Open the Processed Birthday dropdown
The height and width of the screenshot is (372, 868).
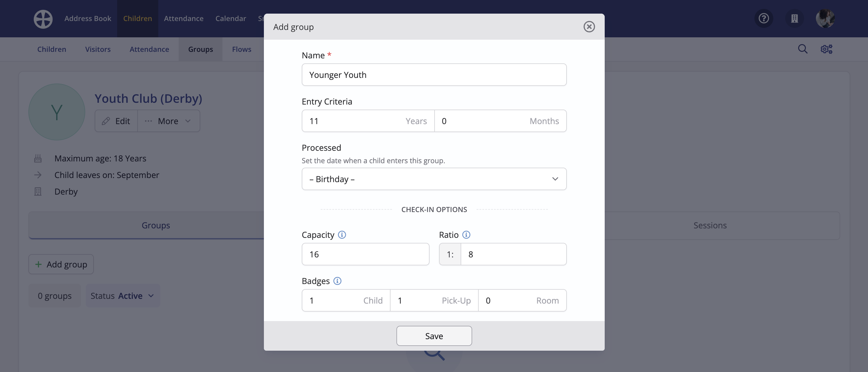(x=434, y=179)
